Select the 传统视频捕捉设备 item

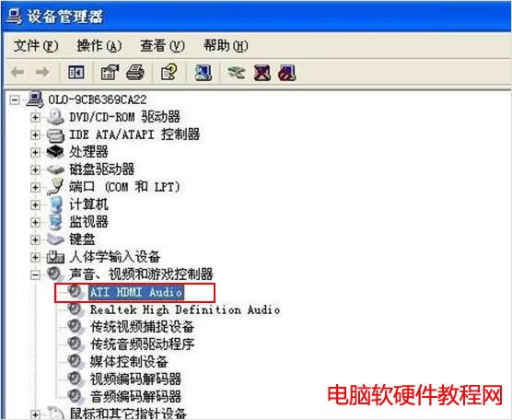[143, 327]
